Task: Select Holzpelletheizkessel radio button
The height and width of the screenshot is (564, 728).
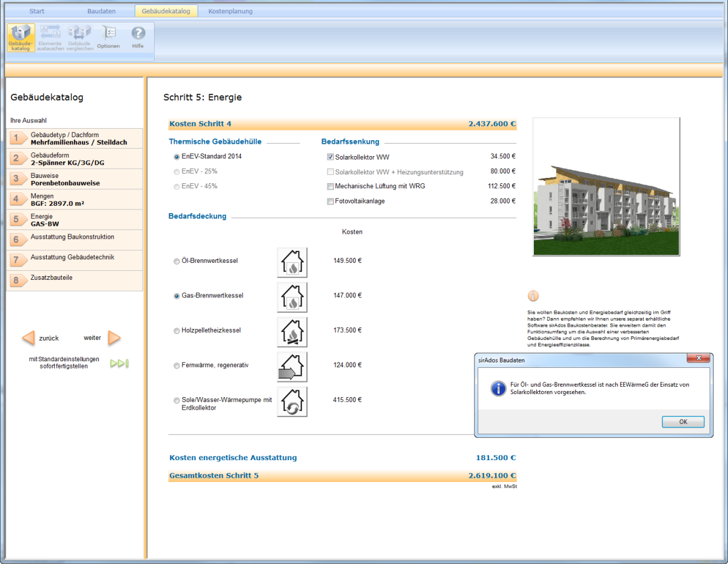Action: click(x=177, y=331)
